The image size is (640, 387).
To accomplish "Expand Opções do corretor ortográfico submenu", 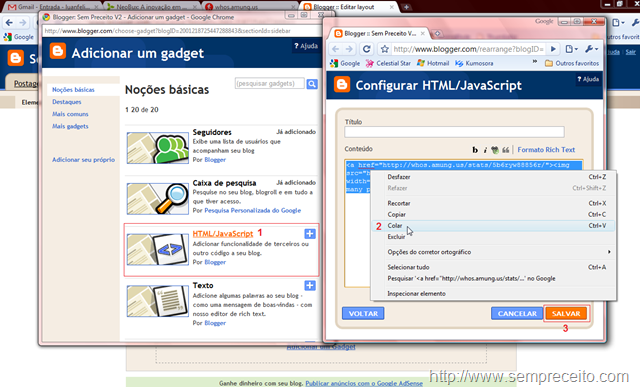I will [x=493, y=252].
